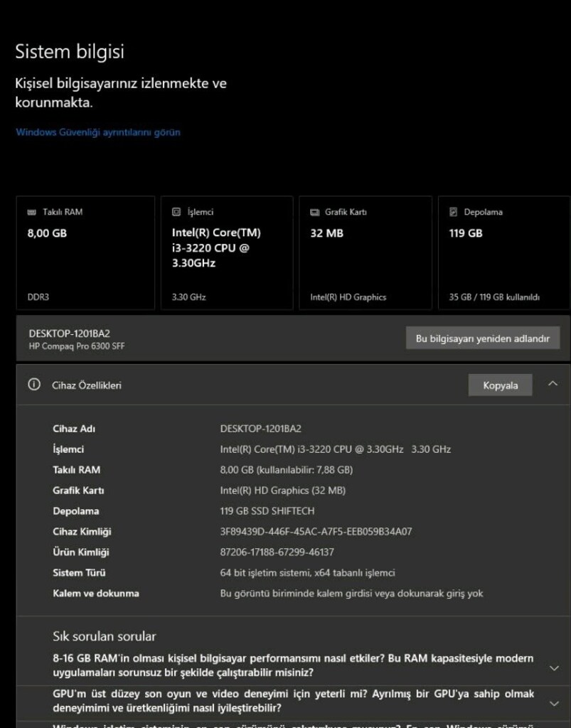Select the Takılı RAM 8,00 GB card
Screen dimensions: 571x728
85,253
